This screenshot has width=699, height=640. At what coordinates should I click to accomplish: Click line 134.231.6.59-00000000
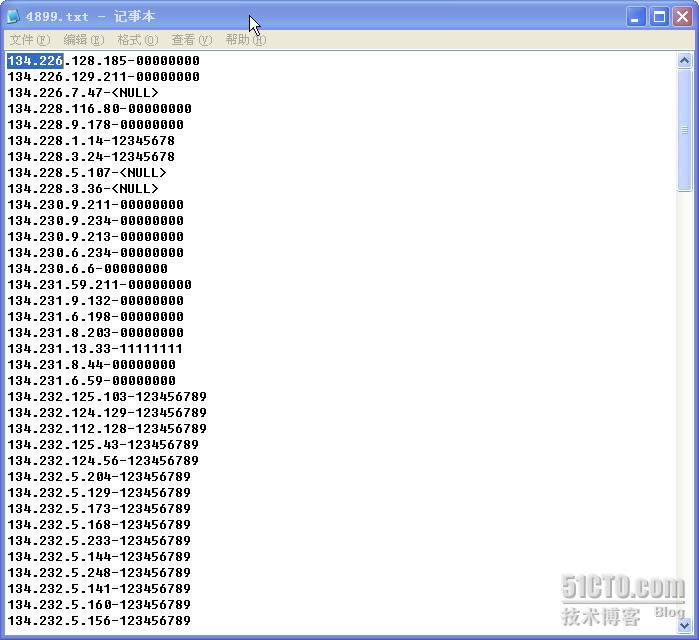[x=91, y=381]
